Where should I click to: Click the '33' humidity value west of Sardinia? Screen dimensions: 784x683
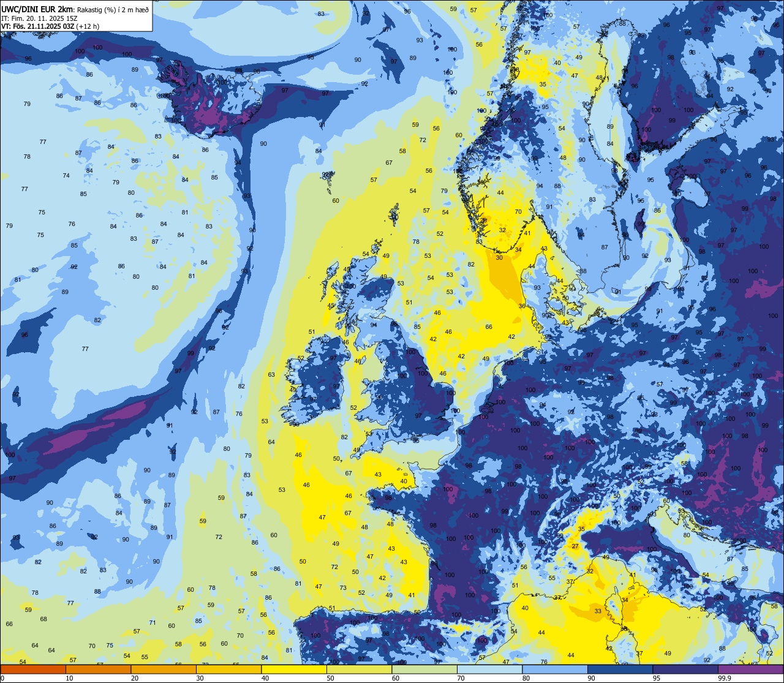pos(598,611)
